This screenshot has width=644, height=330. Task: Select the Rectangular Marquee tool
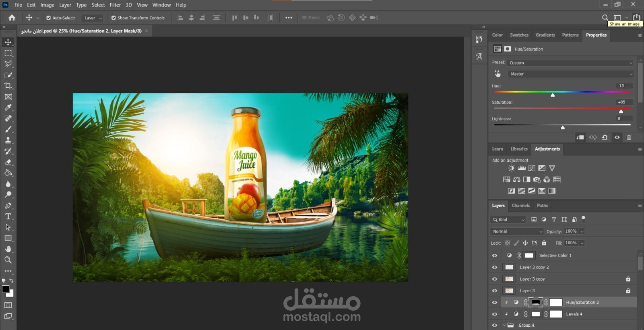click(x=8, y=53)
